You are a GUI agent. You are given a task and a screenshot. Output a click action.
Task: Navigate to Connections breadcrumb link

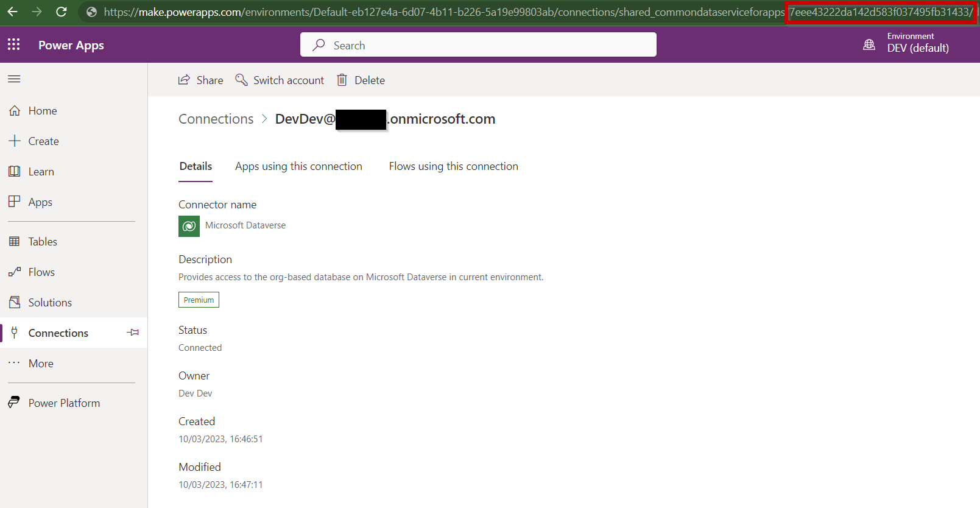tap(216, 119)
